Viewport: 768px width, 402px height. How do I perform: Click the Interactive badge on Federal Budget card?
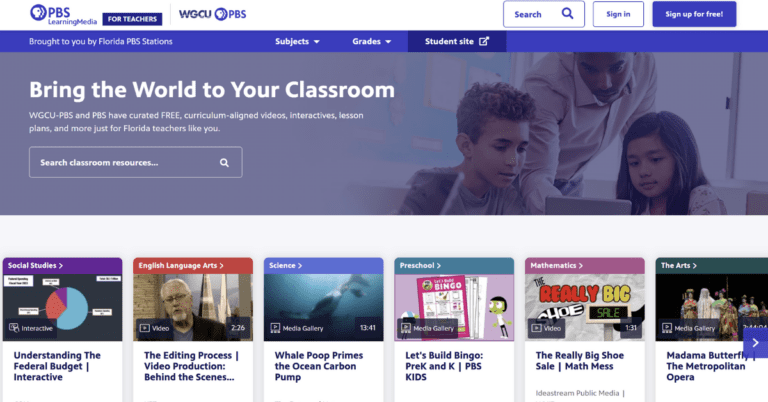pos(31,327)
